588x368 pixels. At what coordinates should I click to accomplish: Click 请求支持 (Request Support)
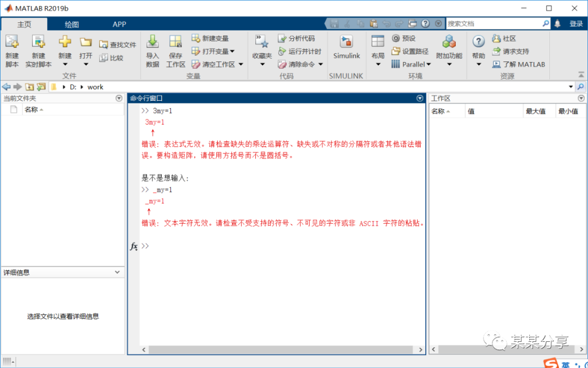[511, 51]
